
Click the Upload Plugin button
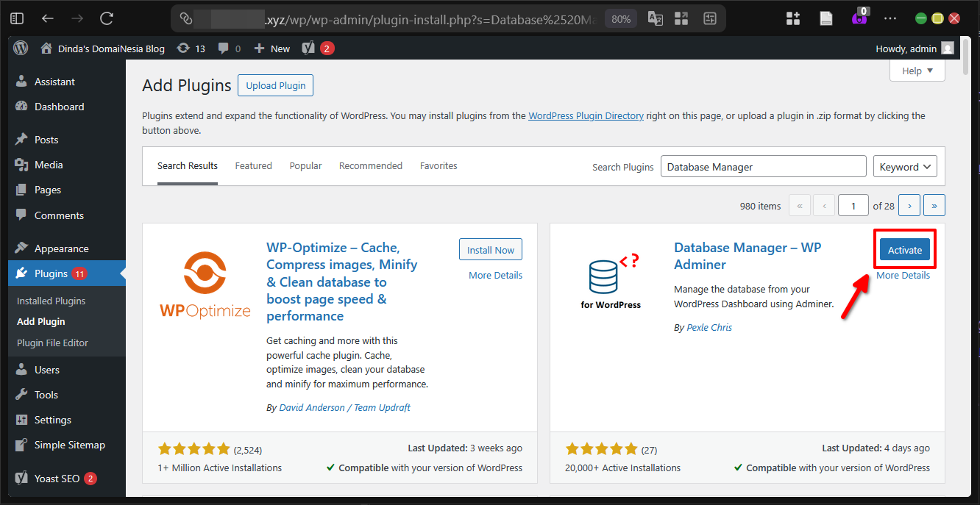(275, 85)
